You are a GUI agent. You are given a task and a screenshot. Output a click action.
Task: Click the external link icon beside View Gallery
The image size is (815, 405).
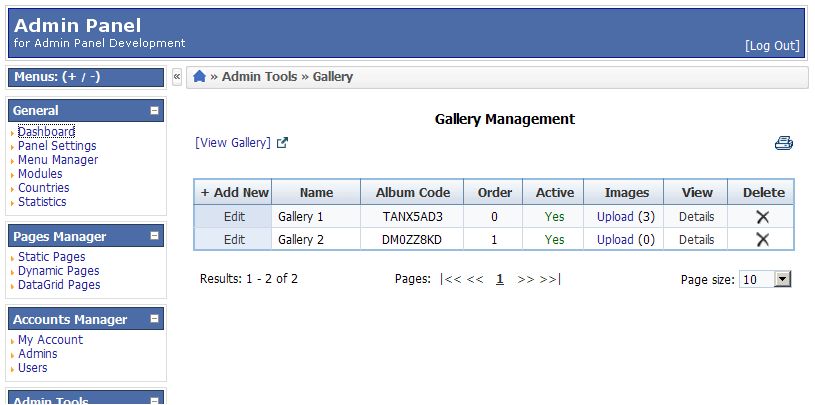(x=282, y=143)
